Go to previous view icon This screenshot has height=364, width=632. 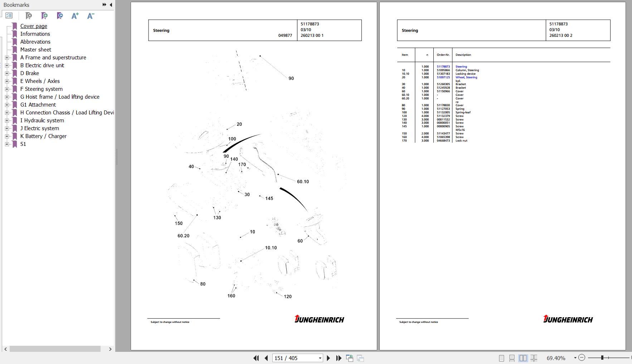350,358
